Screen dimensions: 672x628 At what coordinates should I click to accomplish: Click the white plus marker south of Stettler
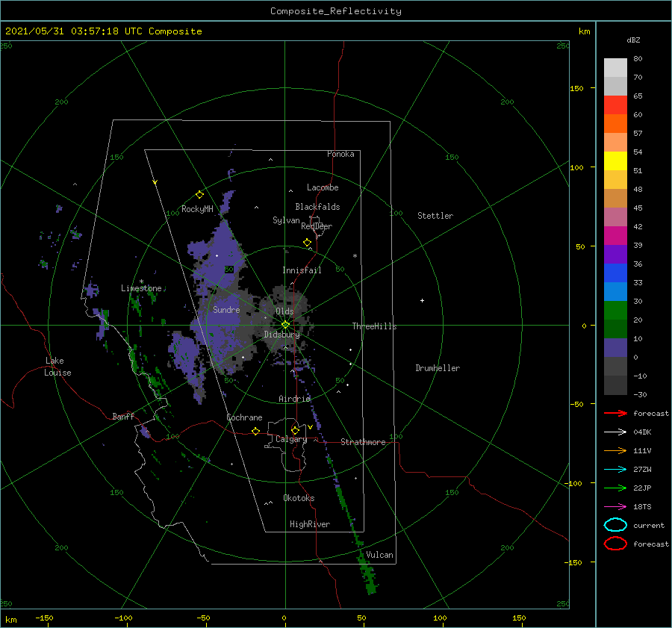(x=422, y=300)
